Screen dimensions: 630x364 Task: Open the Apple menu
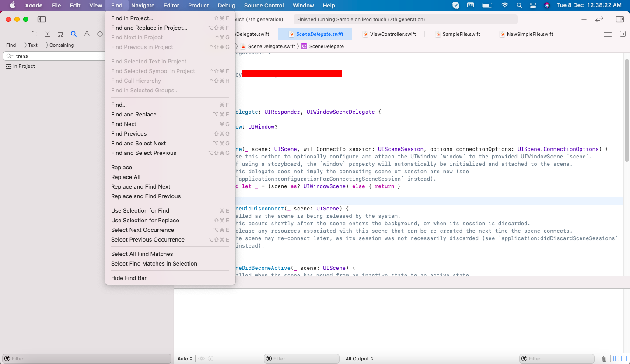click(12, 5)
